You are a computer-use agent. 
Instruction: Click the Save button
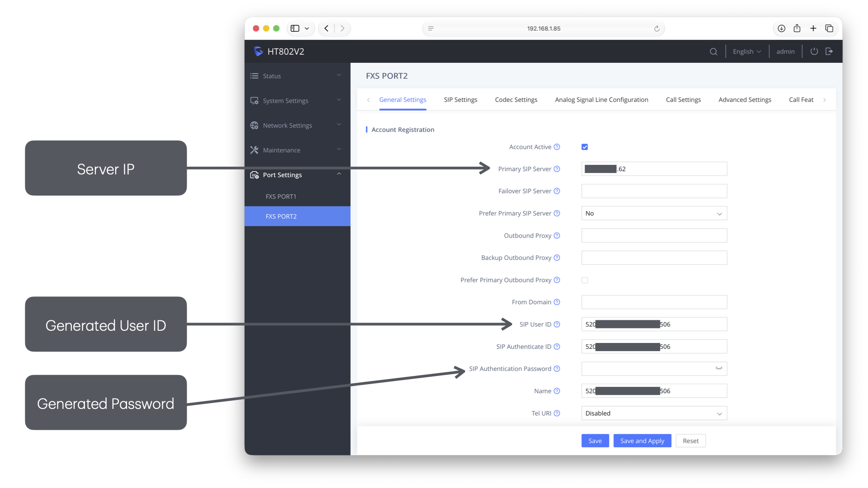click(595, 441)
